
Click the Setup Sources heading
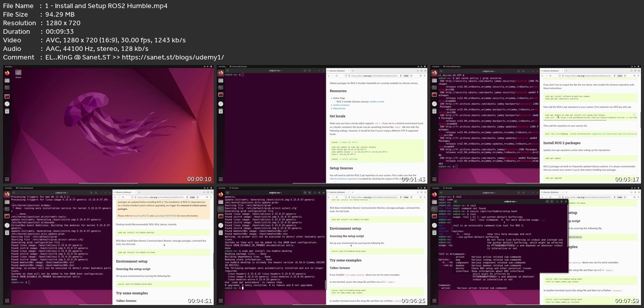pyautogui.click(x=342, y=167)
